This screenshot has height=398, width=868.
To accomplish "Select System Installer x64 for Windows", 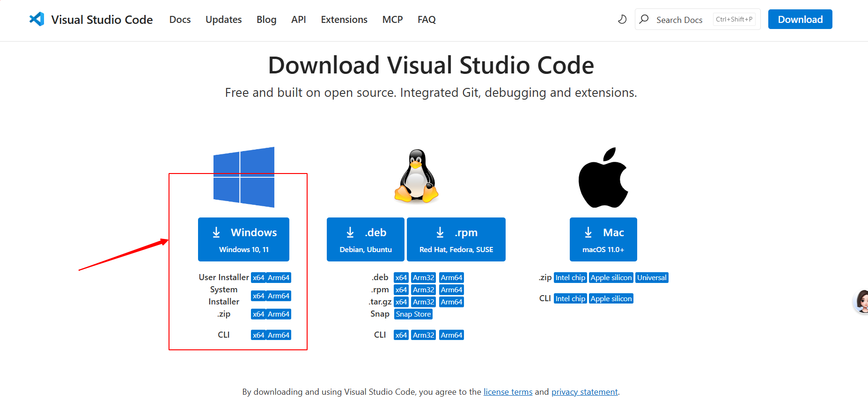I will pos(258,296).
